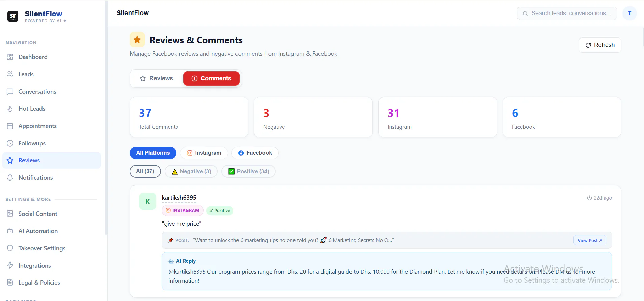The height and width of the screenshot is (301, 644).
Task: Click the AI Automation robot icon
Action: (10, 231)
